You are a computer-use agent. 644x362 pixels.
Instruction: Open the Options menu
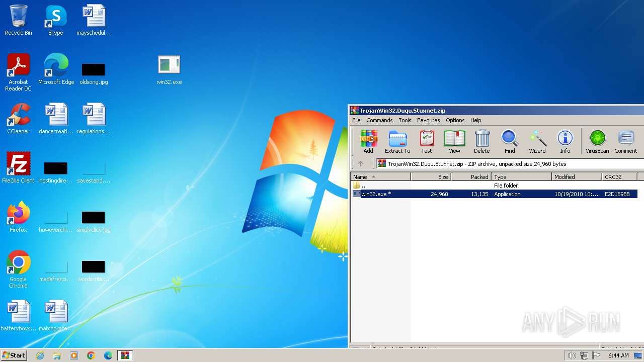(455, 120)
